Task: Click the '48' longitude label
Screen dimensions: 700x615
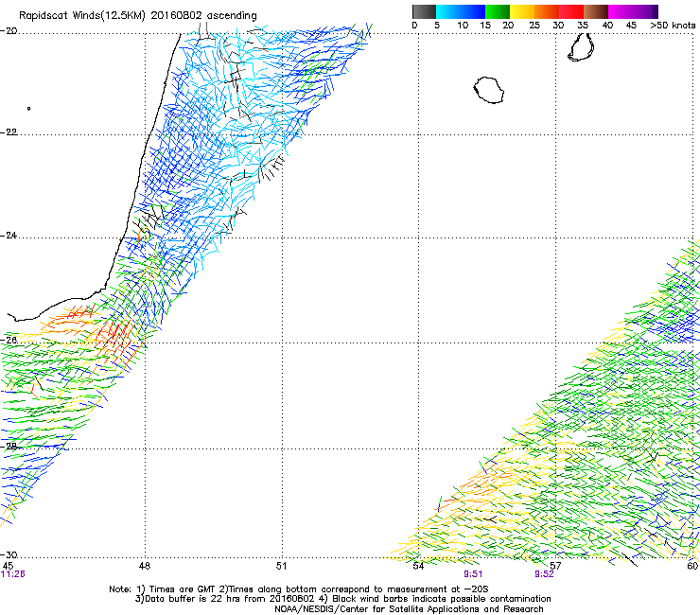Action: [x=145, y=566]
